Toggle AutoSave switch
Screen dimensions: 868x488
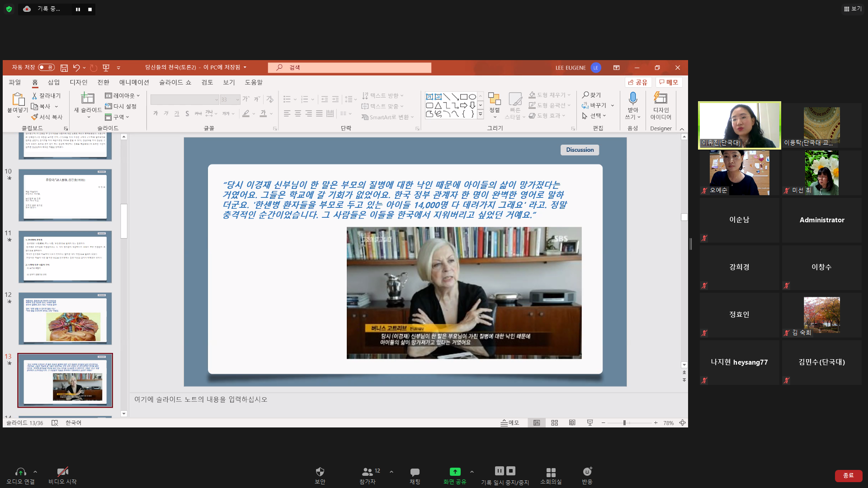[46, 67]
